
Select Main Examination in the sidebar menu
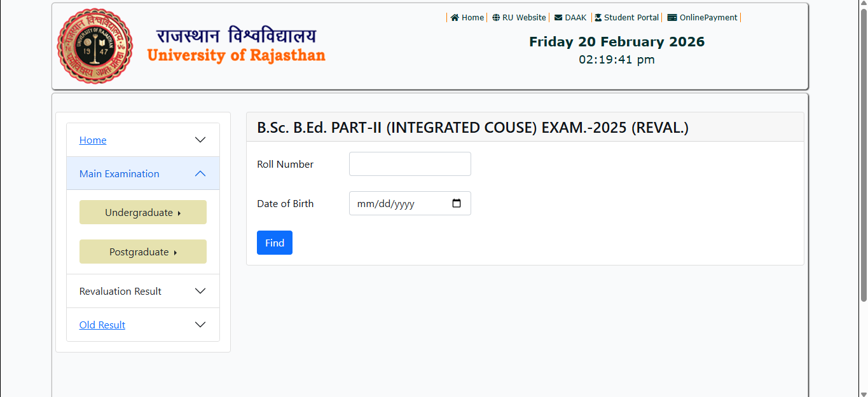pyautogui.click(x=119, y=173)
